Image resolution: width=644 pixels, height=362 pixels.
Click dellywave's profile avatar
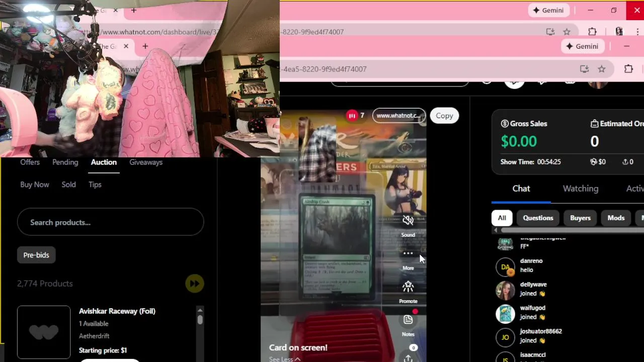tap(505, 291)
